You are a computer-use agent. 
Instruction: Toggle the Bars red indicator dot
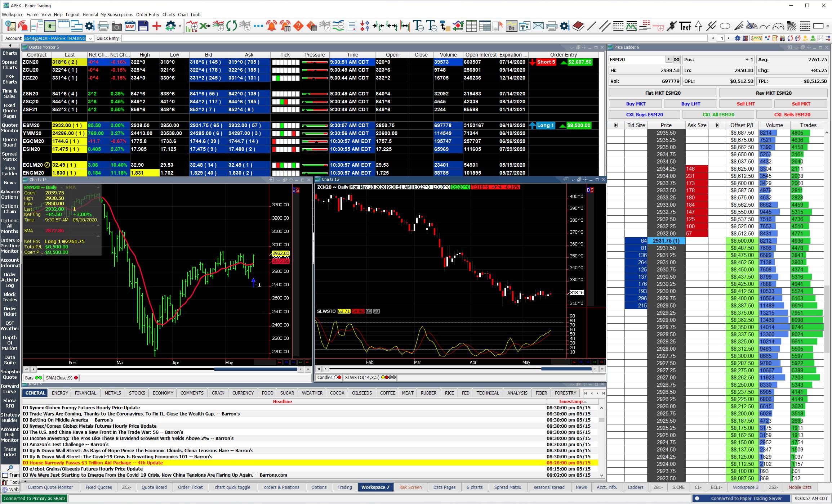click(x=40, y=378)
